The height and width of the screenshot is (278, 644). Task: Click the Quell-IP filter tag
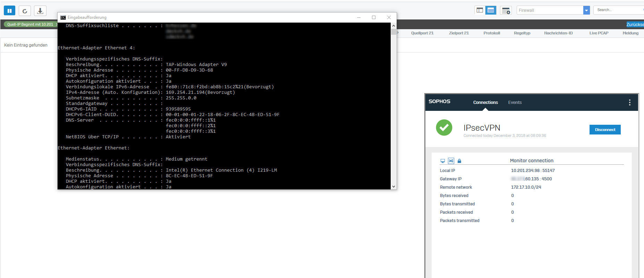(30, 24)
